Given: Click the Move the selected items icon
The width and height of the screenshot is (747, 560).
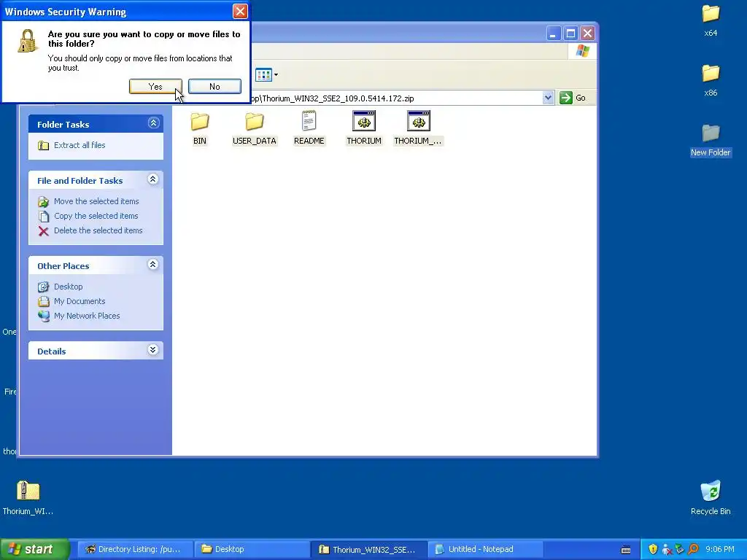Looking at the screenshot, I should 43,202.
